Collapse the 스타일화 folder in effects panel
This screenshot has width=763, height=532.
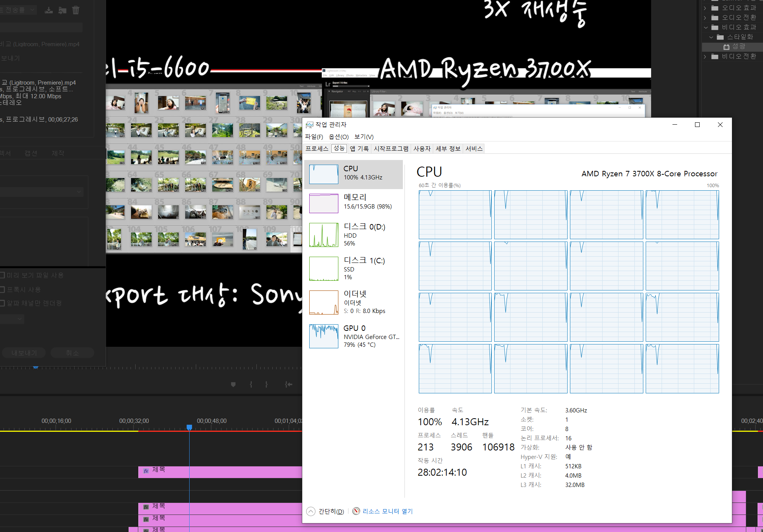[x=711, y=37]
